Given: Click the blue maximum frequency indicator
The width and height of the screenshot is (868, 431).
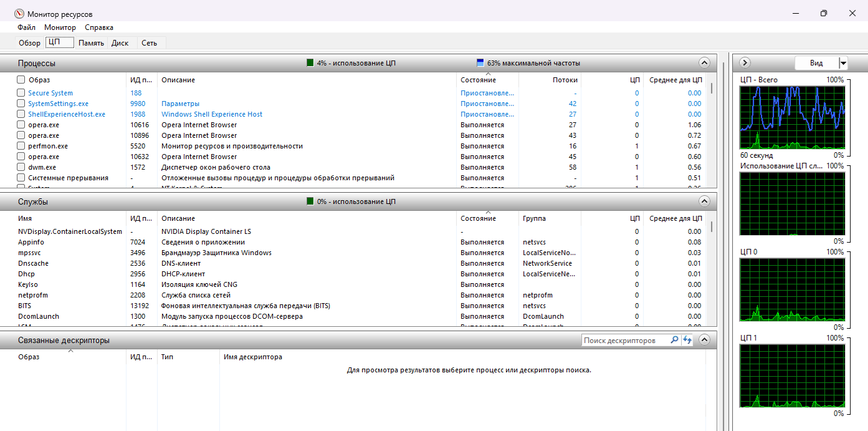Looking at the screenshot, I should [x=480, y=63].
